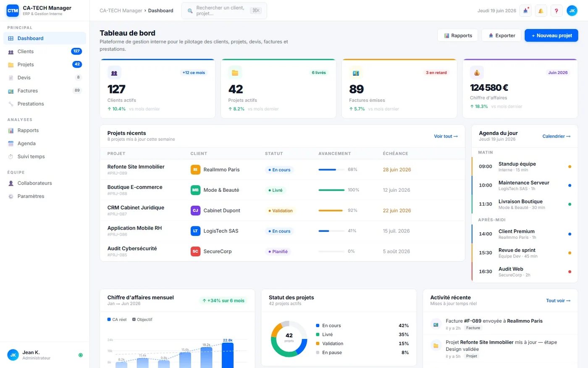Open the Boutique E-commerce project row

[282, 190]
